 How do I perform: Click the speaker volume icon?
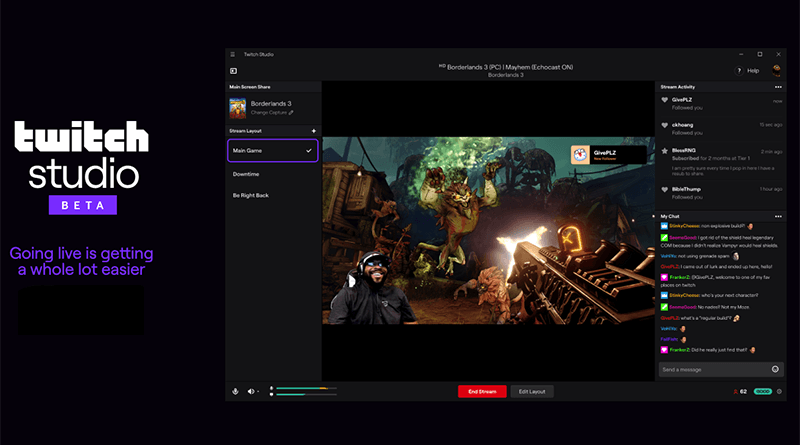(x=251, y=391)
